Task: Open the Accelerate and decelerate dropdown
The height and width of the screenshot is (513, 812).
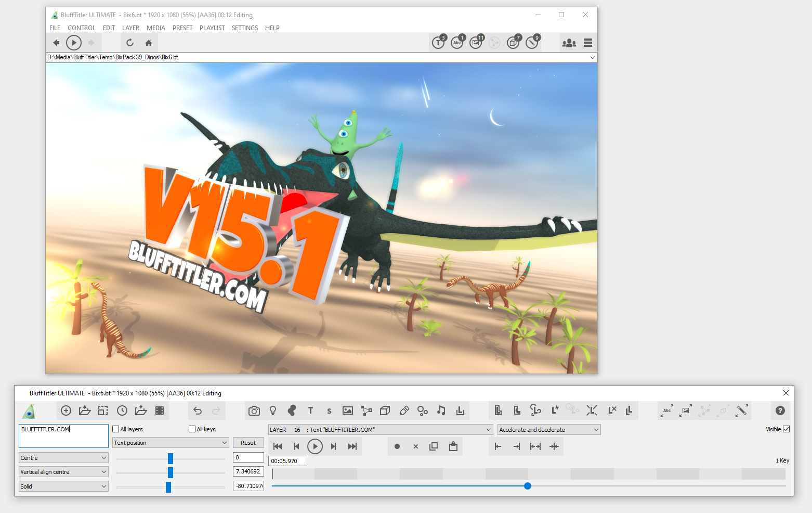Action: [x=549, y=430]
